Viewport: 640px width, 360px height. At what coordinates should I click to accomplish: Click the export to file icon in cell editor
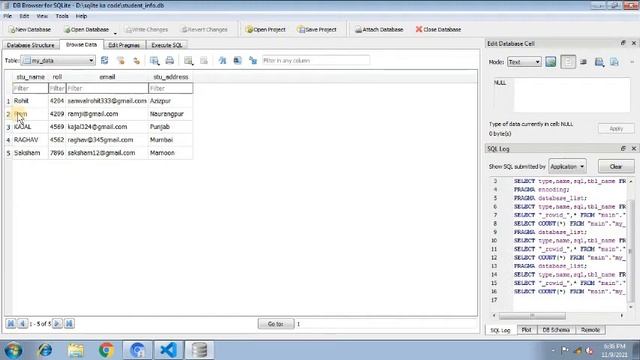pos(614,62)
